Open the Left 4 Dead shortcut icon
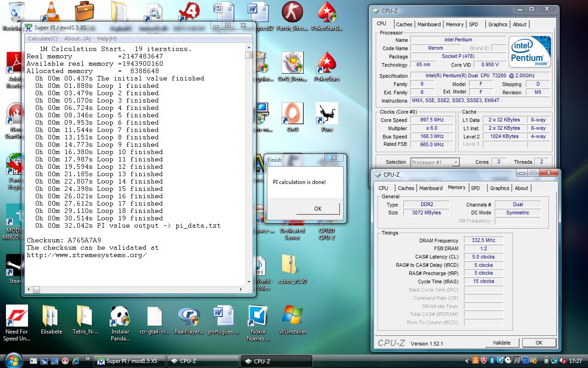 click(x=189, y=12)
